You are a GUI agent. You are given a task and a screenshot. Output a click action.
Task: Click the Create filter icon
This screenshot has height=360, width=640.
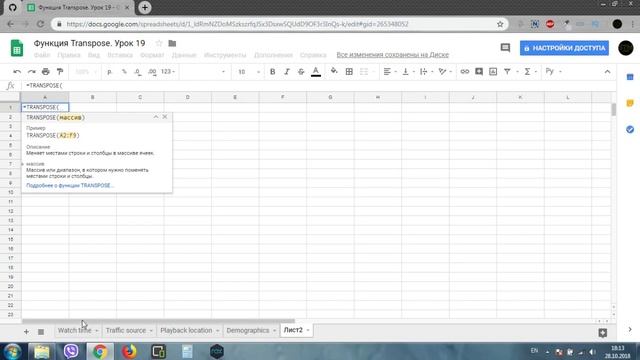coord(507,71)
